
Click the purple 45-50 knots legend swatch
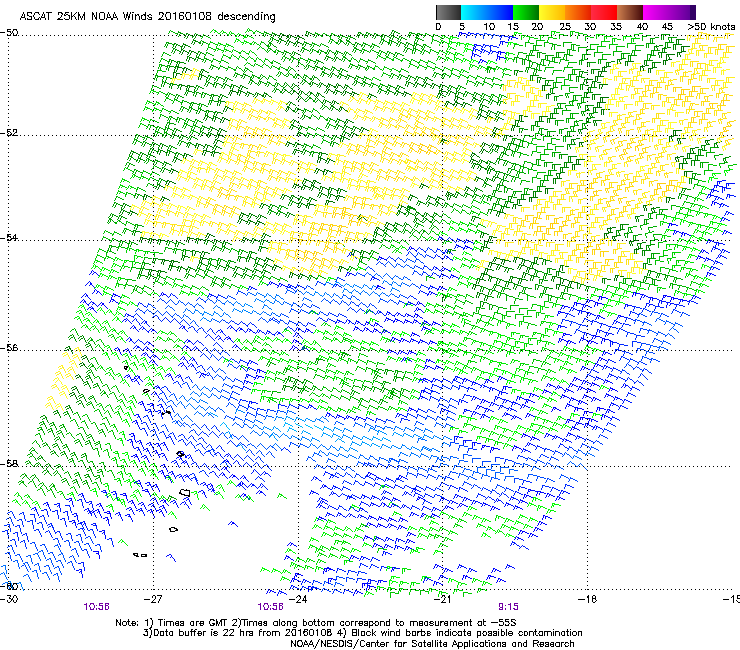pos(682,12)
